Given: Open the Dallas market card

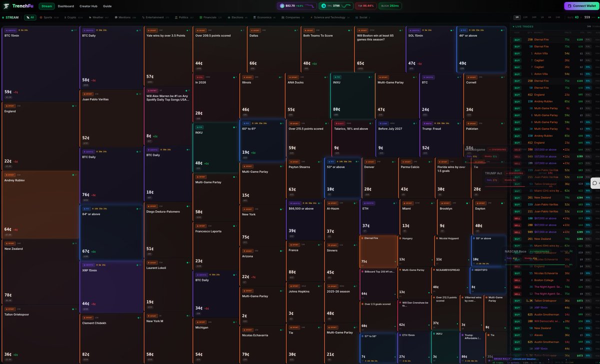Looking at the screenshot, I should tap(273, 49).
